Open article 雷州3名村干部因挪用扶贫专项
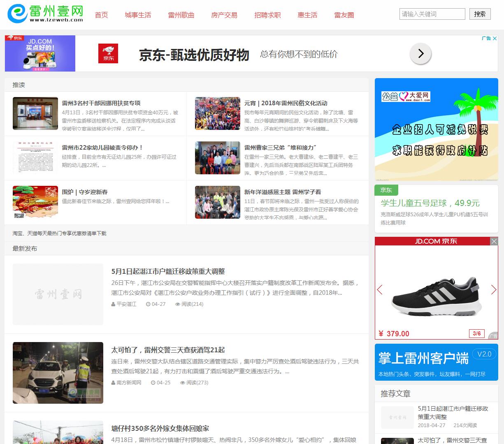The height and width of the screenshot is (444, 504). [101, 103]
